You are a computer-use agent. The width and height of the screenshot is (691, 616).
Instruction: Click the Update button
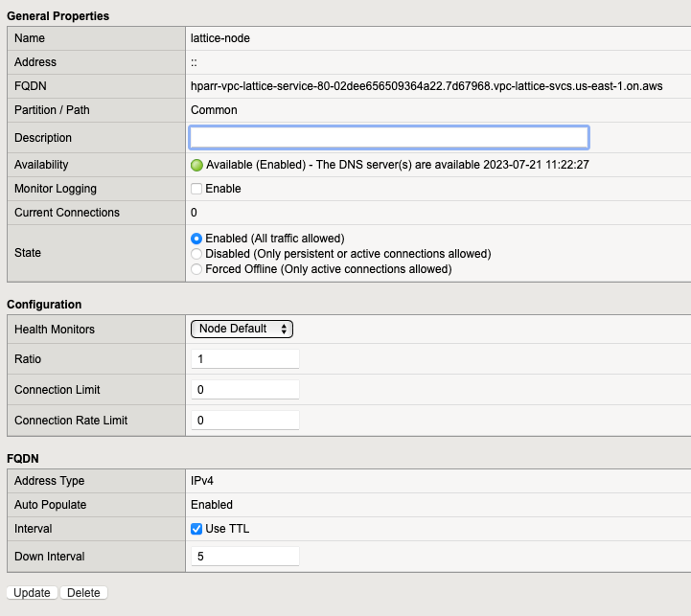(32, 593)
